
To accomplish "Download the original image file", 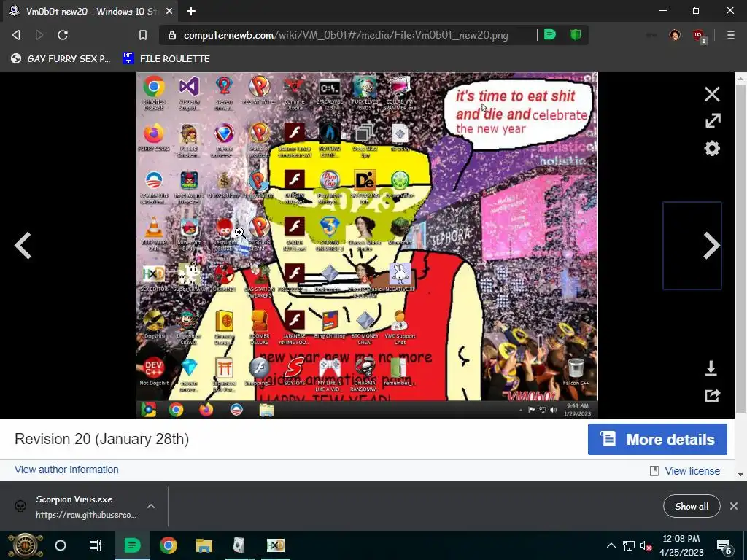I will coord(711,368).
